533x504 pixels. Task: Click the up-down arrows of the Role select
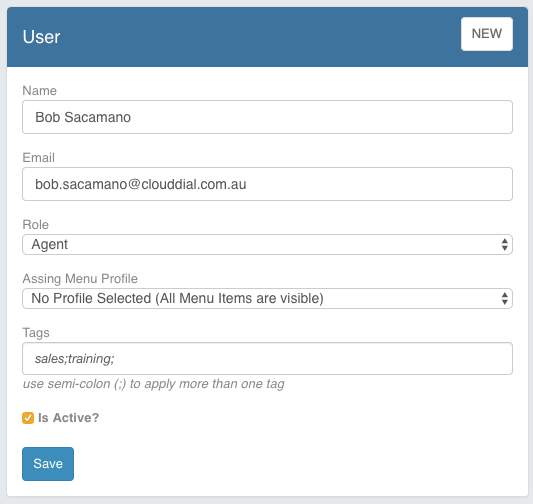point(504,244)
